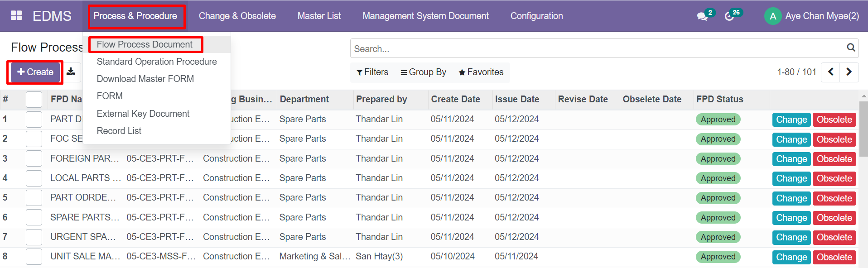
Task: Click the green user avatar icon
Action: [773, 16]
